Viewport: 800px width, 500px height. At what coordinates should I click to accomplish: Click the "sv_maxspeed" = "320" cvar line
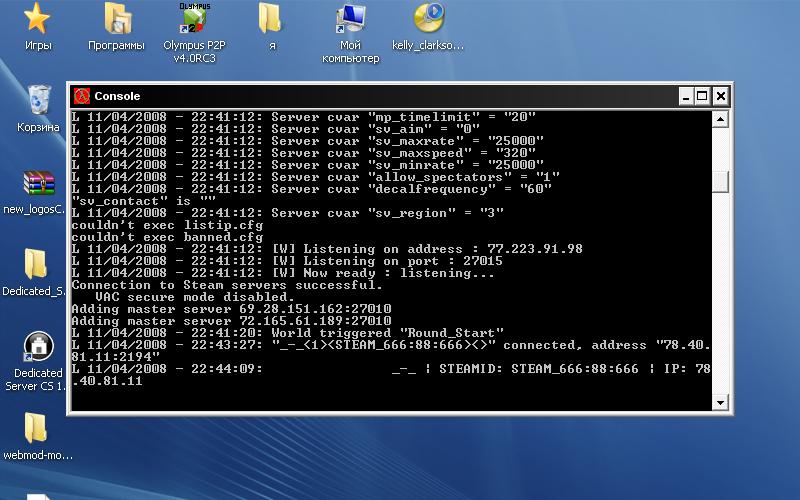tap(304, 153)
